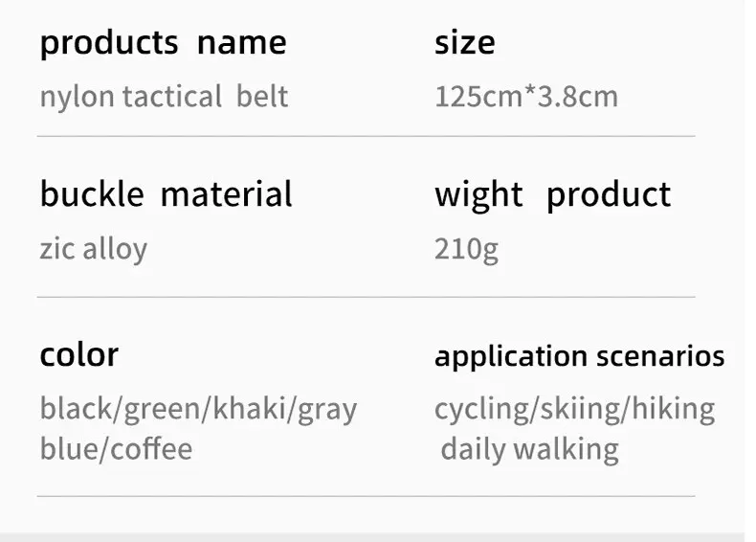Click the 'color' heading

click(x=79, y=354)
